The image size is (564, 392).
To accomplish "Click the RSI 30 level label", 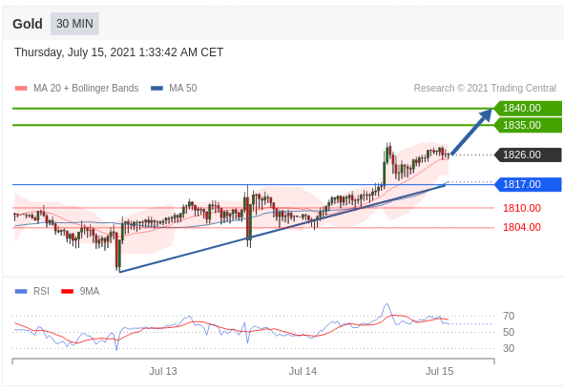I will pyautogui.click(x=509, y=348).
